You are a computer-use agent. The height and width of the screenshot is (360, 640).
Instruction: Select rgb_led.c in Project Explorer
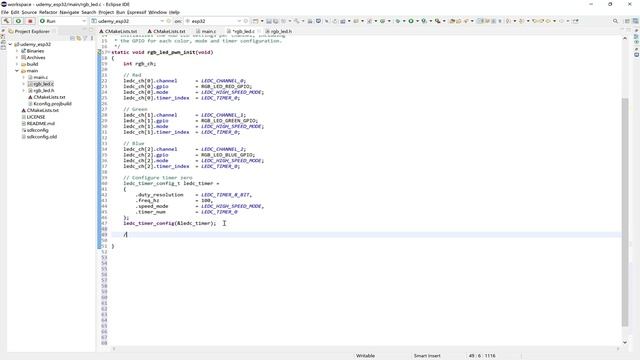click(41, 84)
